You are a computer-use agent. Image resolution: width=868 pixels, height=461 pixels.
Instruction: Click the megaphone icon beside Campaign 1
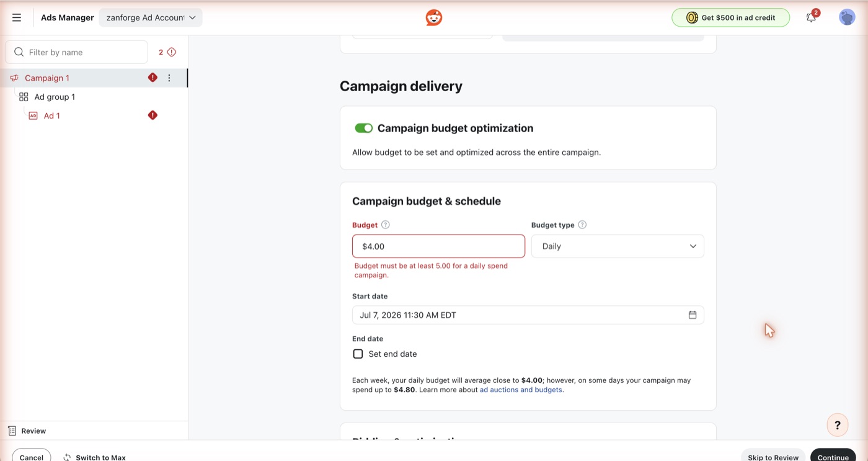(x=14, y=78)
